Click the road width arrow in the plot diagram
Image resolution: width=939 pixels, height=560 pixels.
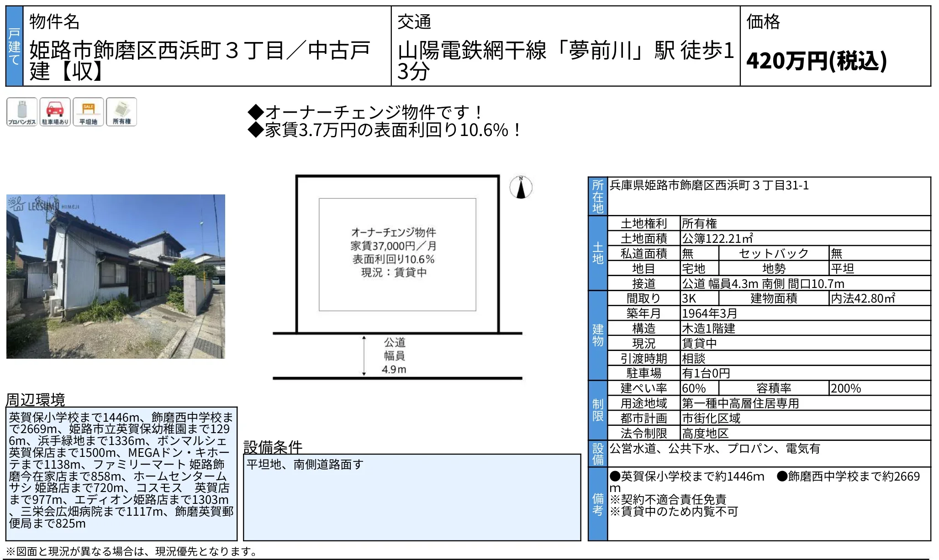point(364,356)
